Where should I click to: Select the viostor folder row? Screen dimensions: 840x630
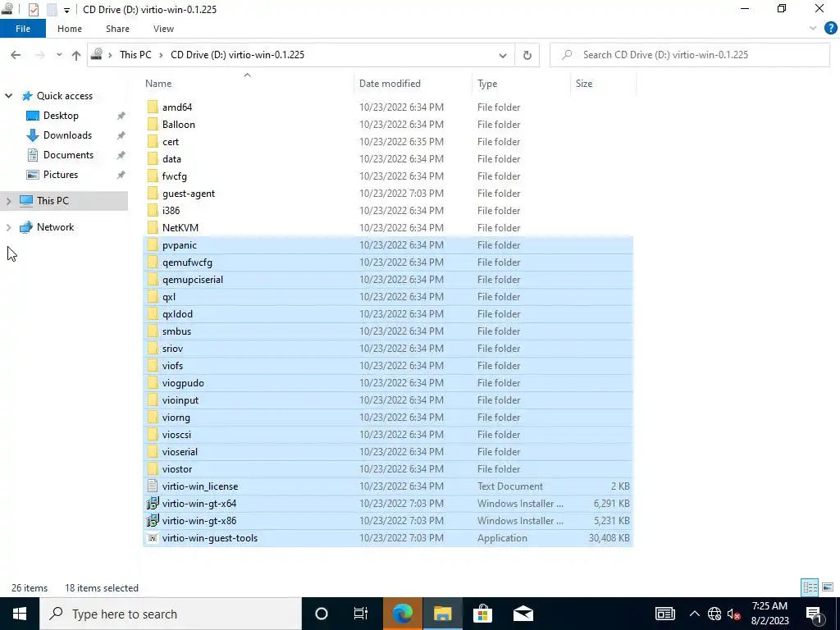388,468
